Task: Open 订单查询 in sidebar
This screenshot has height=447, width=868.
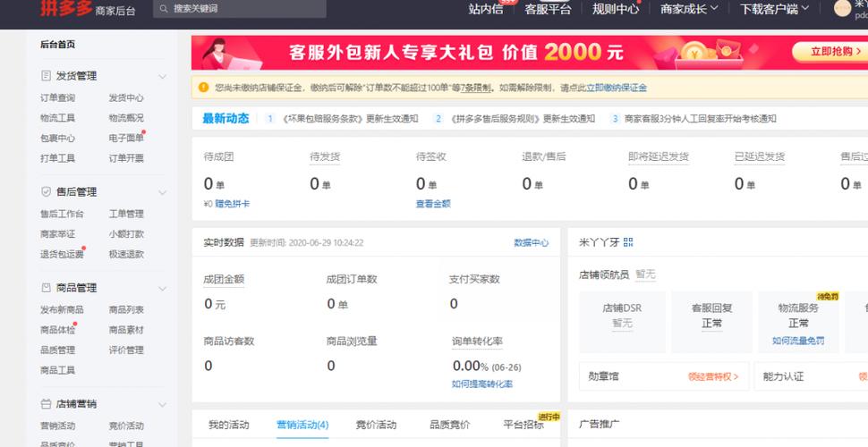Action: tap(57, 98)
